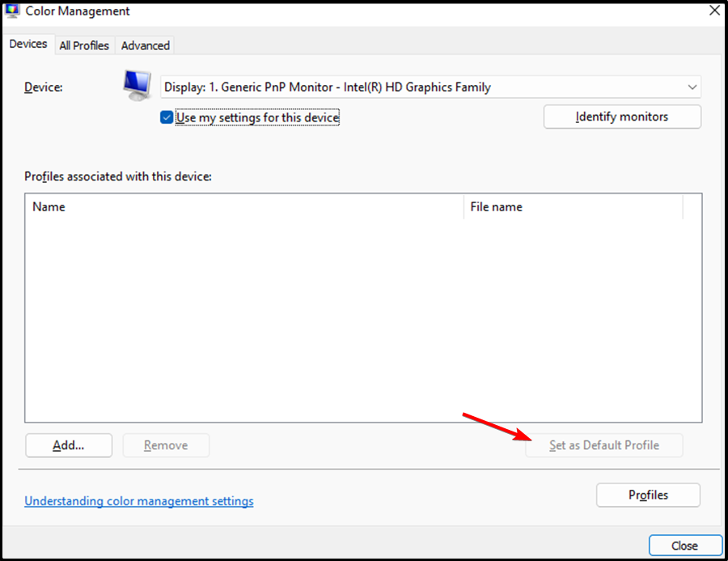Screen dimensions: 728x561
Task: Uncheck 'Use my settings for this device'
Action: 166,117
